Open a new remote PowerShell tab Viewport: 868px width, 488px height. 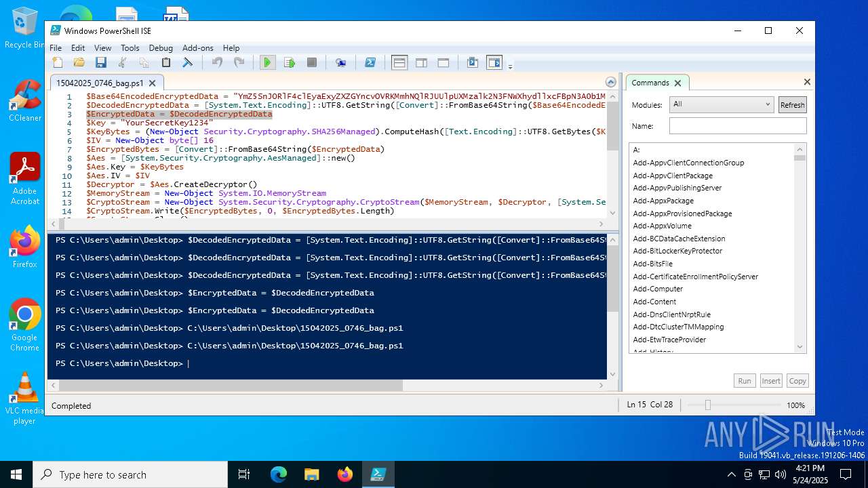tap(341, 62)
